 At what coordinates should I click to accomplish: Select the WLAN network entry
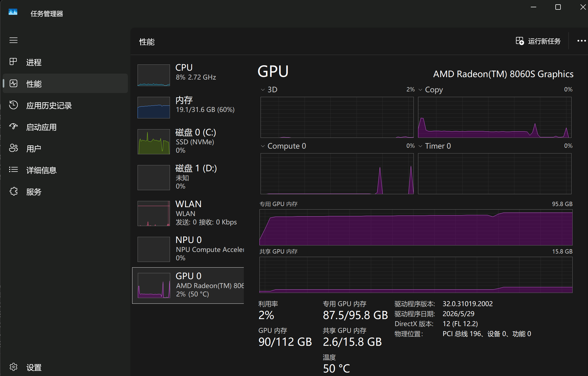tap(188, 213)
